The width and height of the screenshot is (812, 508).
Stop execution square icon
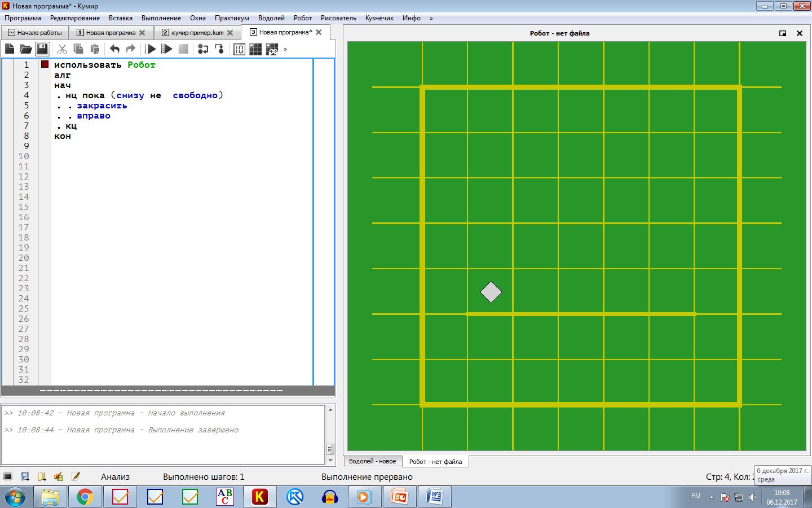(x=183, y=49)
